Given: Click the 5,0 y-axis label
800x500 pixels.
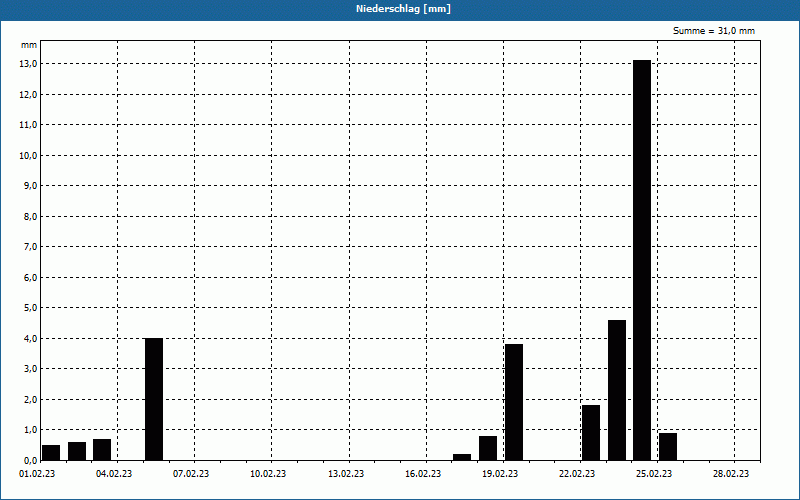Looking at the screenshot, I should (30, 308).
